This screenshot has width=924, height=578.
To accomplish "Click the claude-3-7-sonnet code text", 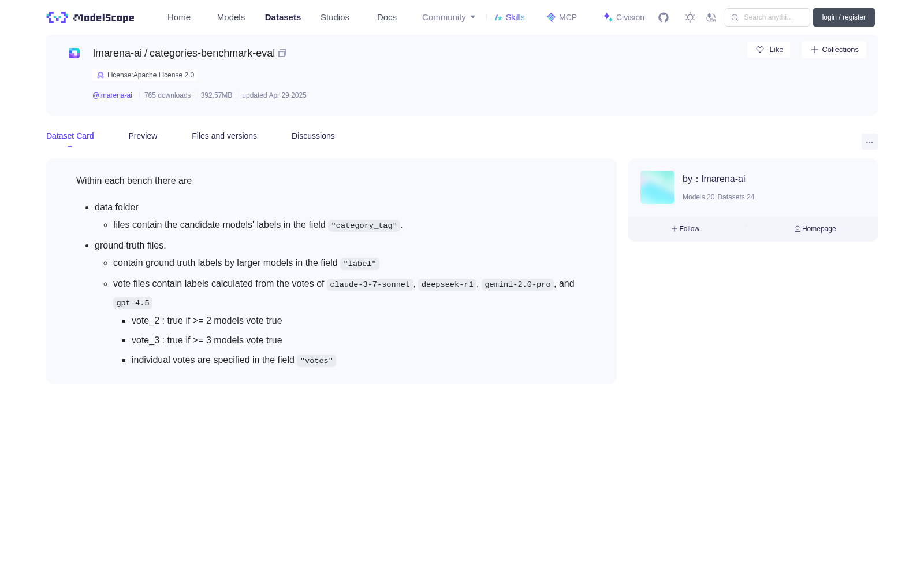I will [370, 284].
